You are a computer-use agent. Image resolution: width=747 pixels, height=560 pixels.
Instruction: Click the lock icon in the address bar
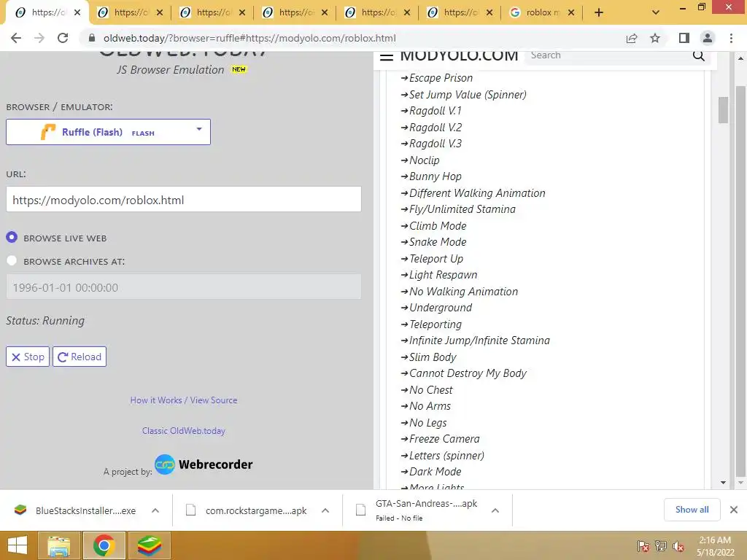pos(92,38)
